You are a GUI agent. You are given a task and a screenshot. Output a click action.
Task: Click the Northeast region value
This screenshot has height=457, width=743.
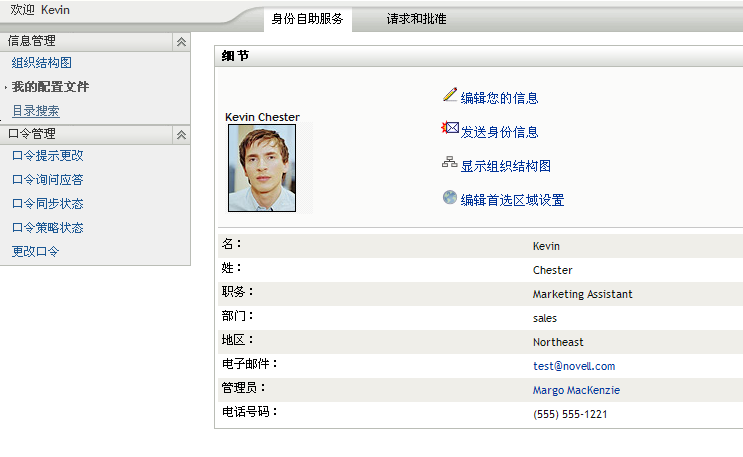click(558, 342)
